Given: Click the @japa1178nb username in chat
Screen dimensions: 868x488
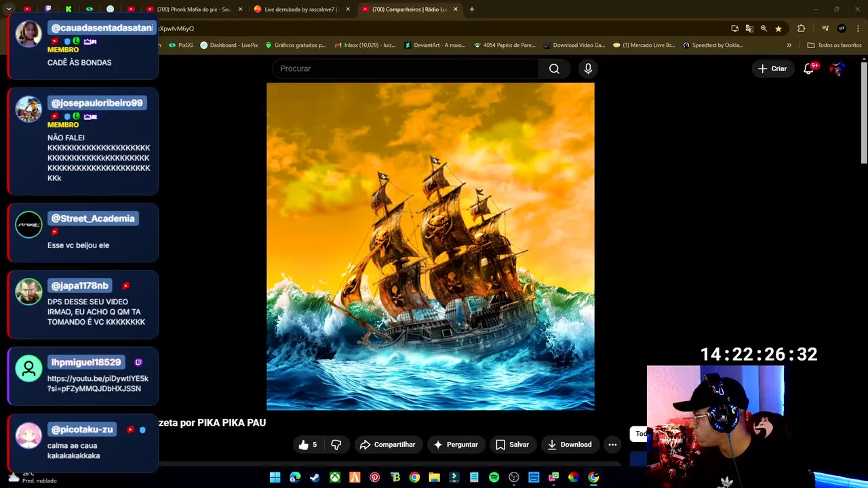Looking at the screenshot, I should [x=80, y=286].
